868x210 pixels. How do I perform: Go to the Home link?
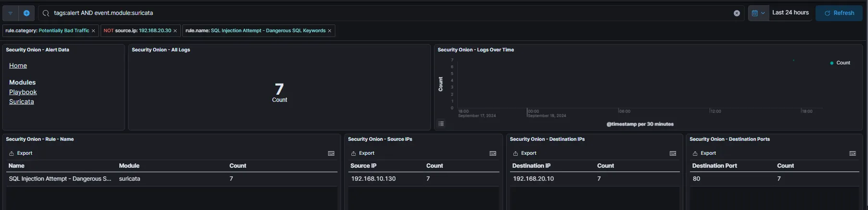coord(18,66)
